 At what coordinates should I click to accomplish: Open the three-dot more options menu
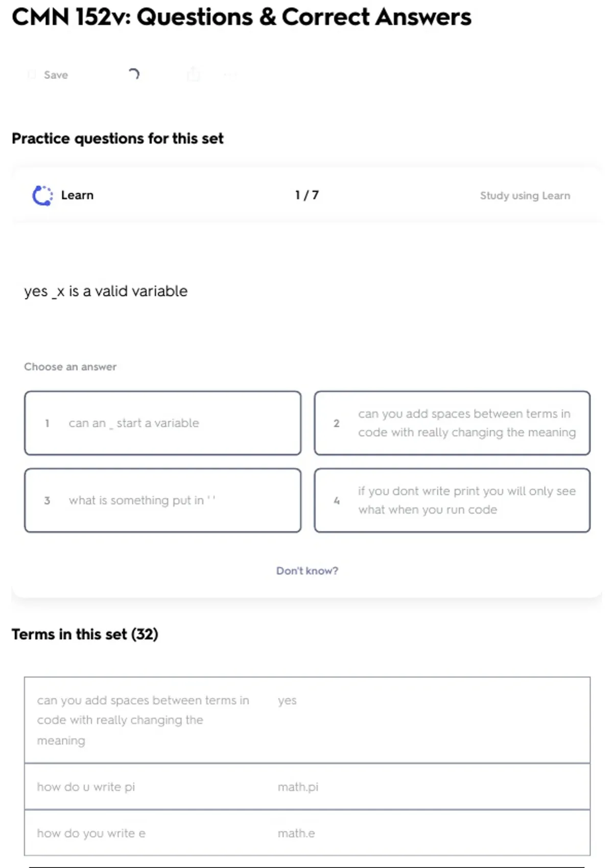(230, 75)
